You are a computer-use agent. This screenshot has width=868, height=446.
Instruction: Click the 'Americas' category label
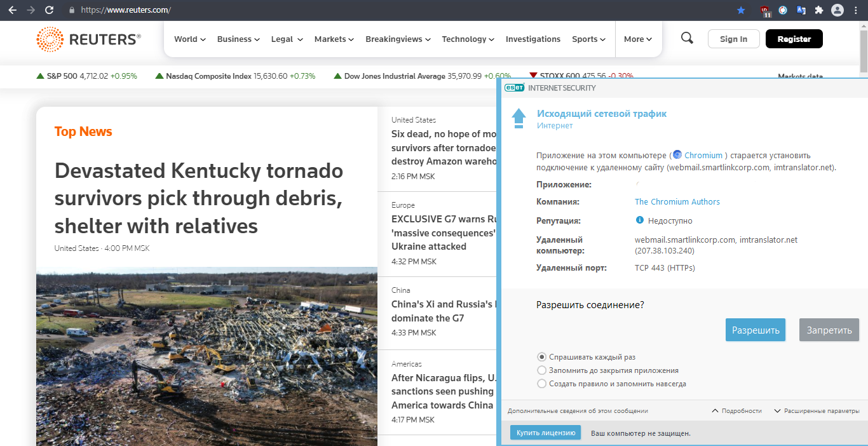click(x=407, y=364)
